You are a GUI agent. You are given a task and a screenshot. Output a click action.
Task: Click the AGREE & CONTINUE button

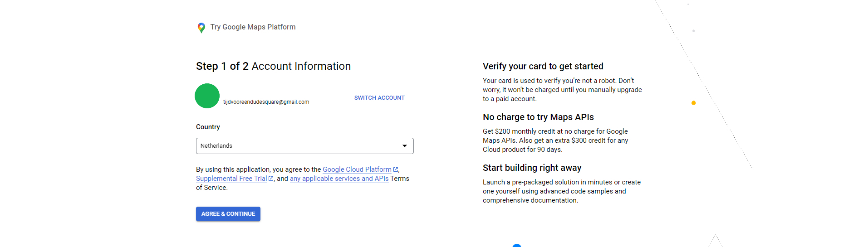tap(228, 214)
